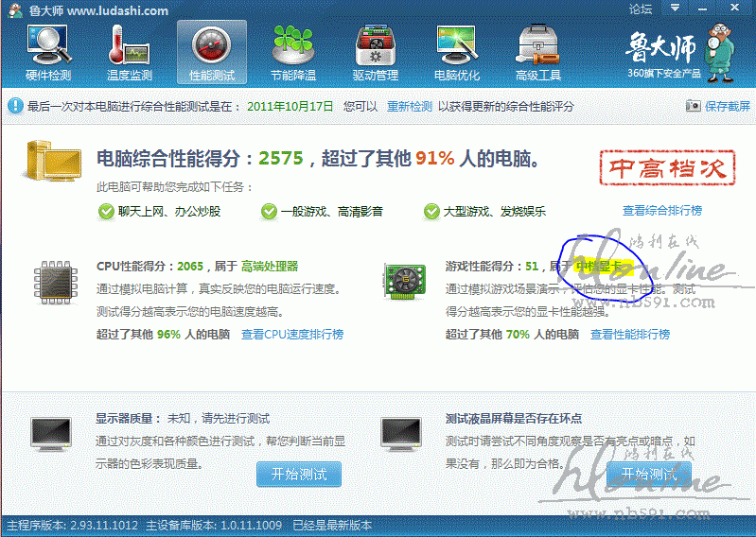
Task: Click the yellow computer overall score icon
Action: [52, 161]
